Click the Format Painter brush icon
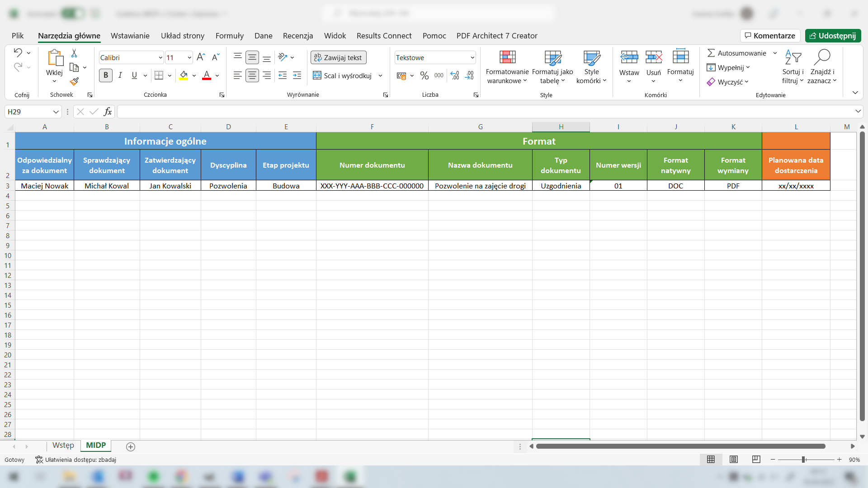 74,81
